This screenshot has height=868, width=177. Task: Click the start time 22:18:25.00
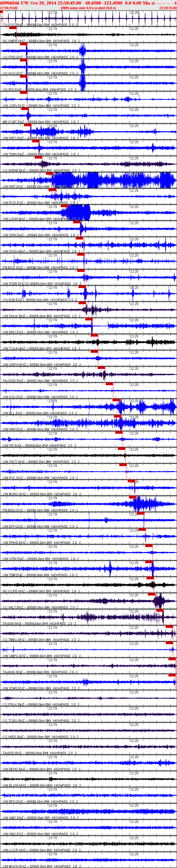9,8
